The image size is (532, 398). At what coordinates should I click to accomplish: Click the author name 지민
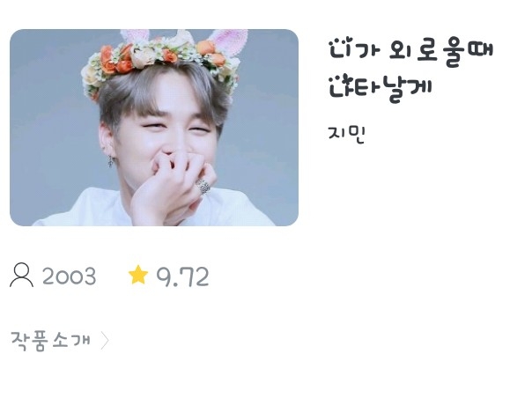click(x=346, y=135)
